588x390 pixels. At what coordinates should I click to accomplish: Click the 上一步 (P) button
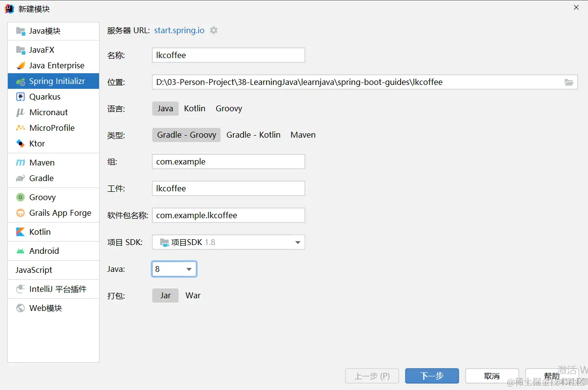click(372, 376)
